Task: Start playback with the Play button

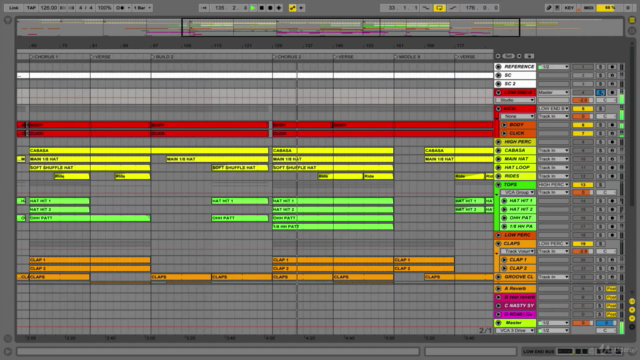Action: pos(253,8)
